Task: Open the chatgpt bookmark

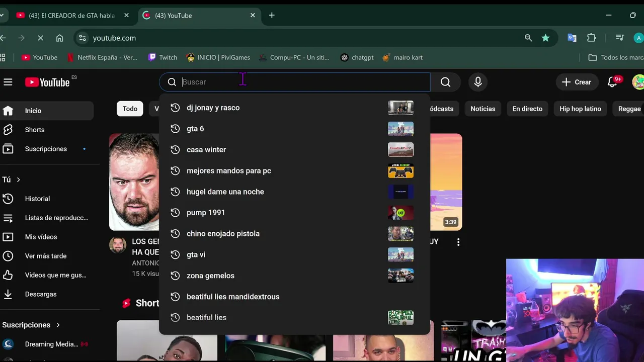Action: [x=357, y=57]
